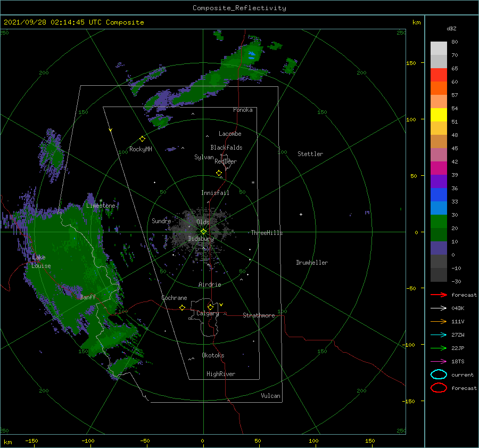This screenshot has width=479, height=448.
Task: Click the white 04DK arrow icon
Action: click(439, 308)
